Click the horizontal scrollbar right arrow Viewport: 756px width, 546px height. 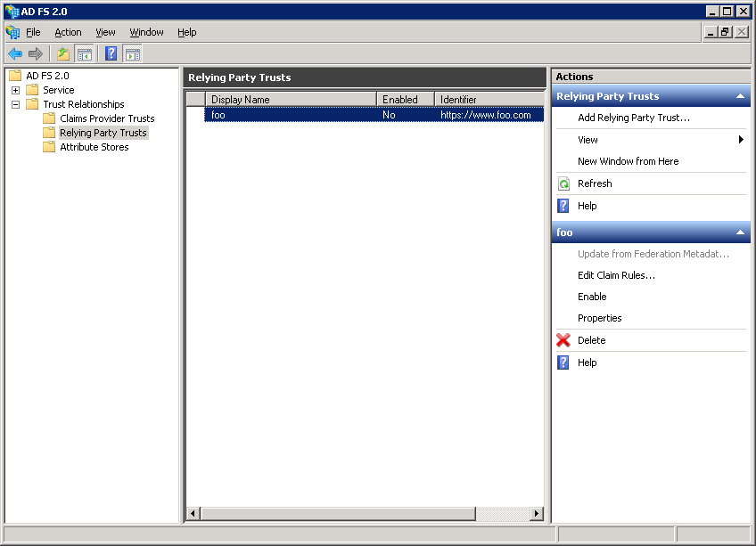pos(537,514)
